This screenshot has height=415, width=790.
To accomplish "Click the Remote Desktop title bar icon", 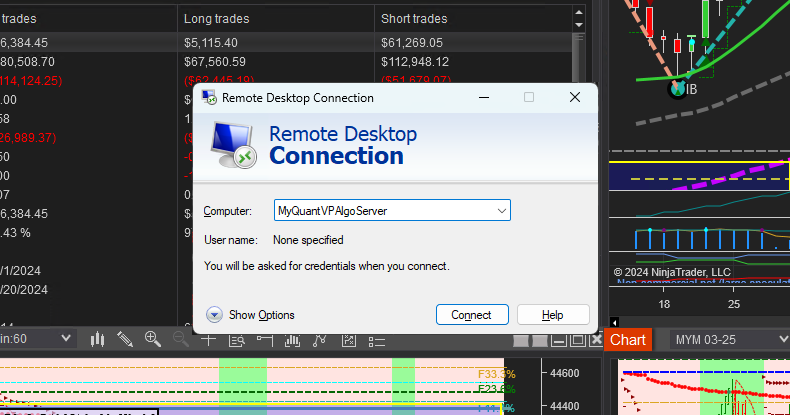I will 209,98.
